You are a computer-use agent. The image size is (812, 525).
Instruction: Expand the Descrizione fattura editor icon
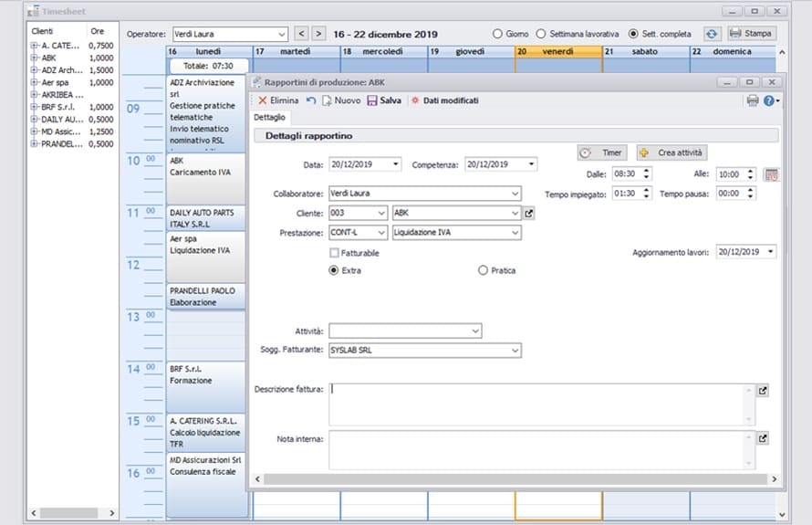[763, 391]
